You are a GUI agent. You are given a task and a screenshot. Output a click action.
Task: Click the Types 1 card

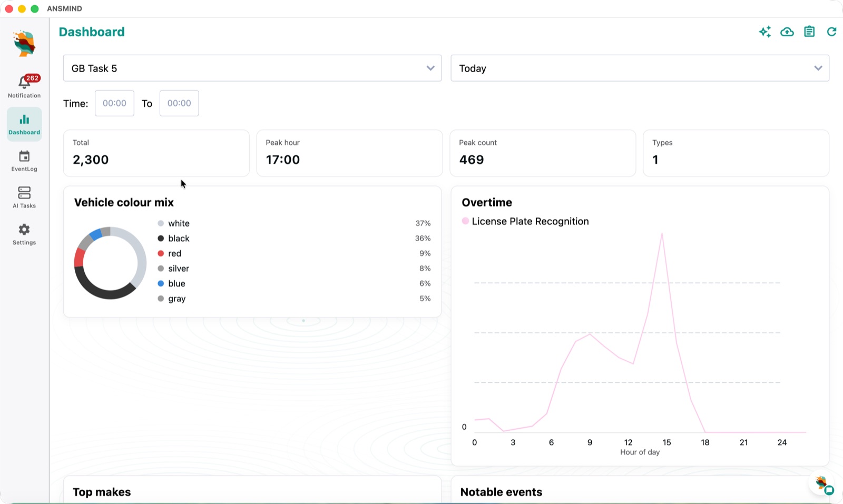click(736, 153)
